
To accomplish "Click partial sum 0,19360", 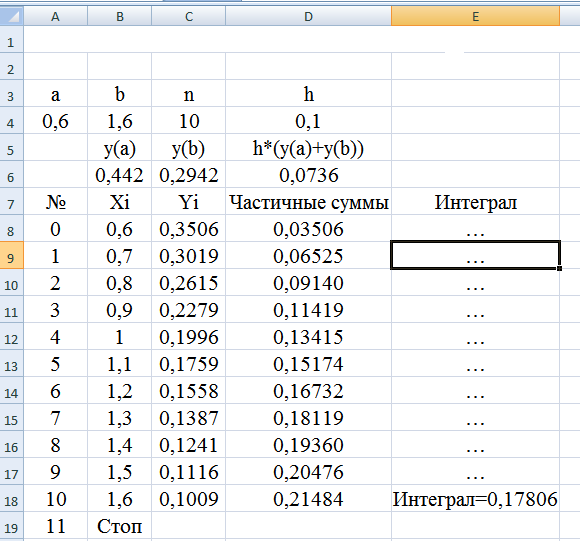I will pos(308,444).
